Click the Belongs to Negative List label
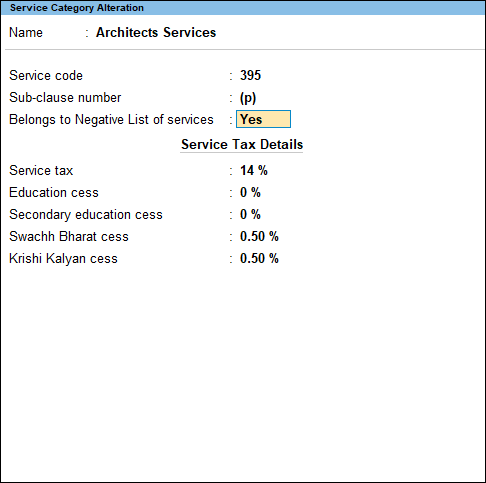 (x=111, y=119)
